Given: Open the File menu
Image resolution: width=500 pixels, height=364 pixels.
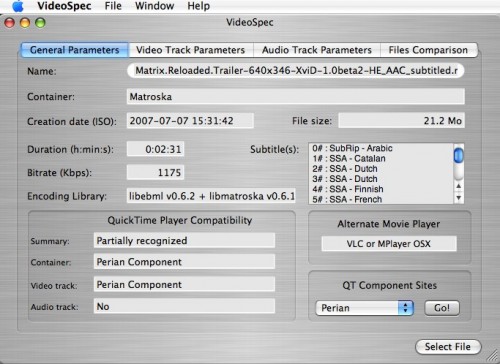Looking at the screenshot, I should (113, 6).
